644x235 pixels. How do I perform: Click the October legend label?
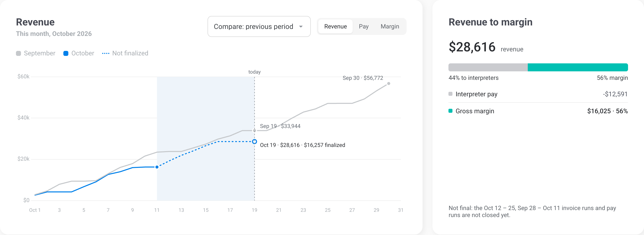83,53
